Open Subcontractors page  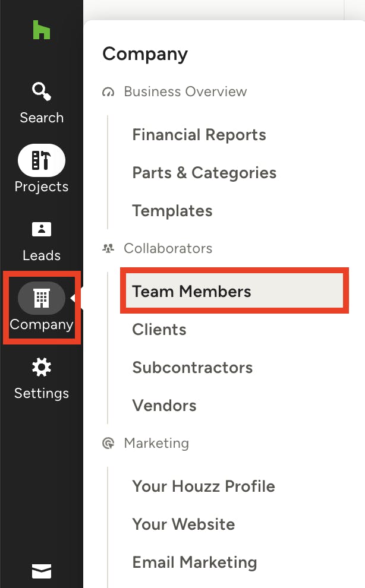(192, 368)
